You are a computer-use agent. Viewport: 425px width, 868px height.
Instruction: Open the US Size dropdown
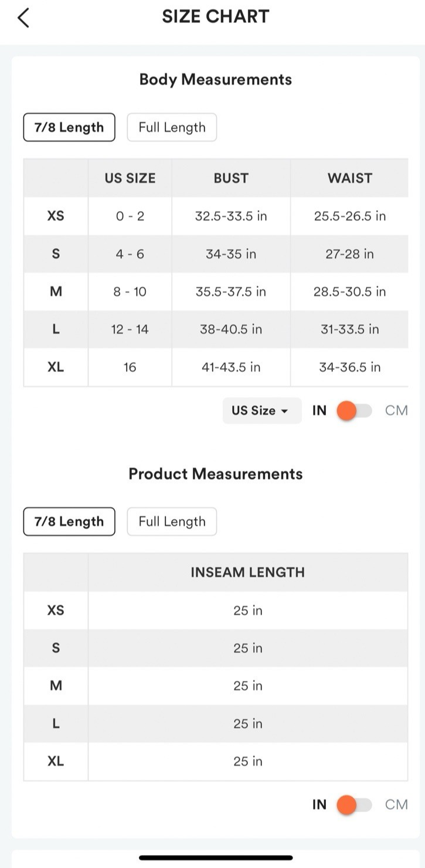261,411
